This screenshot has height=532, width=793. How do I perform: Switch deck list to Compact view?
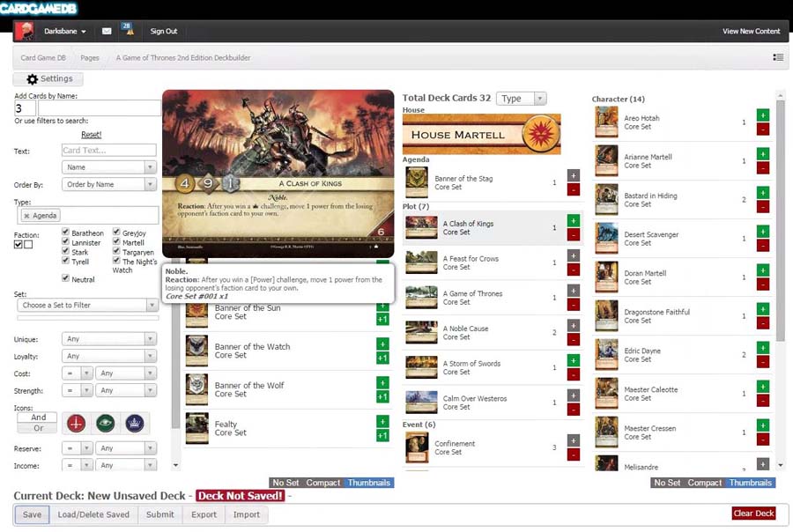(704, 483)
